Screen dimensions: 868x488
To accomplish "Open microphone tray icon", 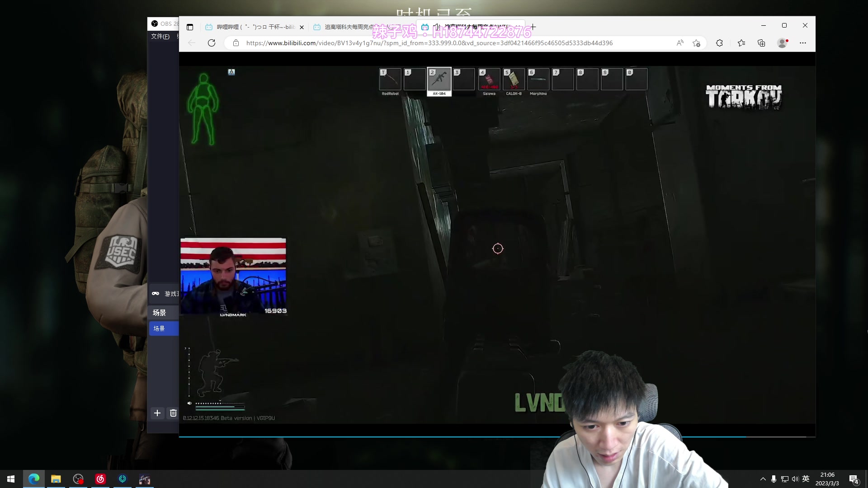I will 774,479.
